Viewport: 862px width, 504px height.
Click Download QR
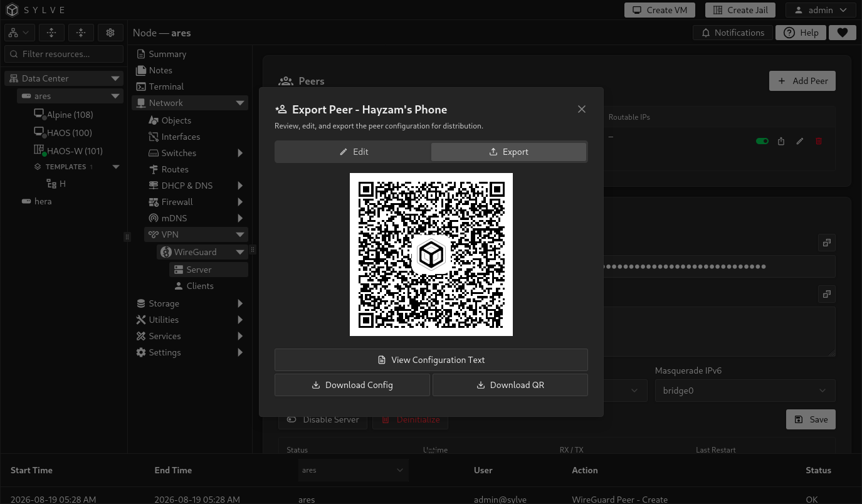pos(510,385)
